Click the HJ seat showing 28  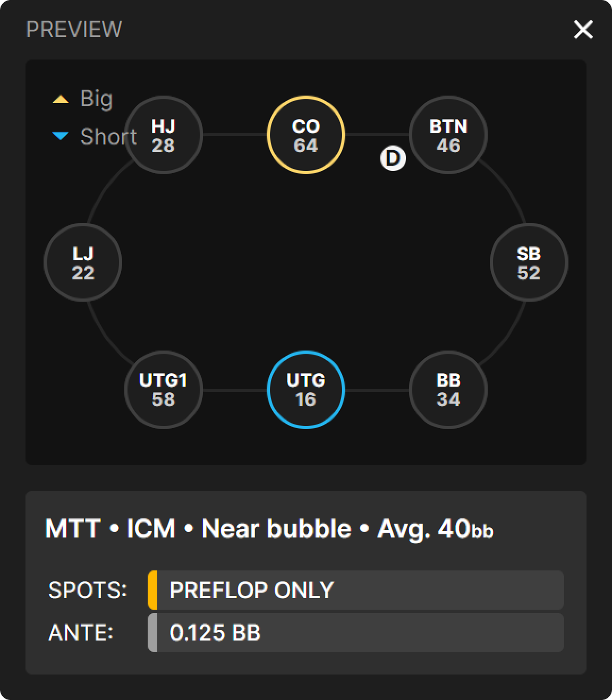[163, 135]
